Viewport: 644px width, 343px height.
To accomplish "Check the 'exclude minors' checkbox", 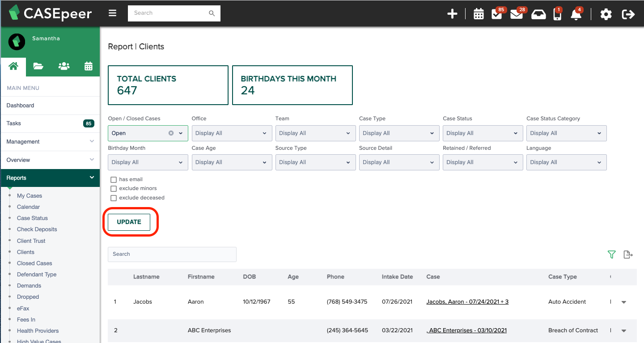I will pyautogui.click(x=114, y=189).
